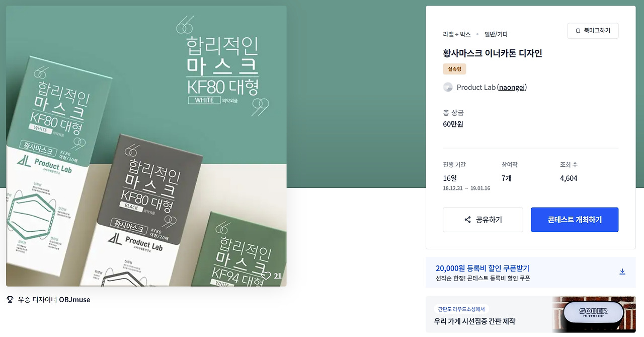
Task: Click the 실속형 tag badge
Action: coord(454,69)
